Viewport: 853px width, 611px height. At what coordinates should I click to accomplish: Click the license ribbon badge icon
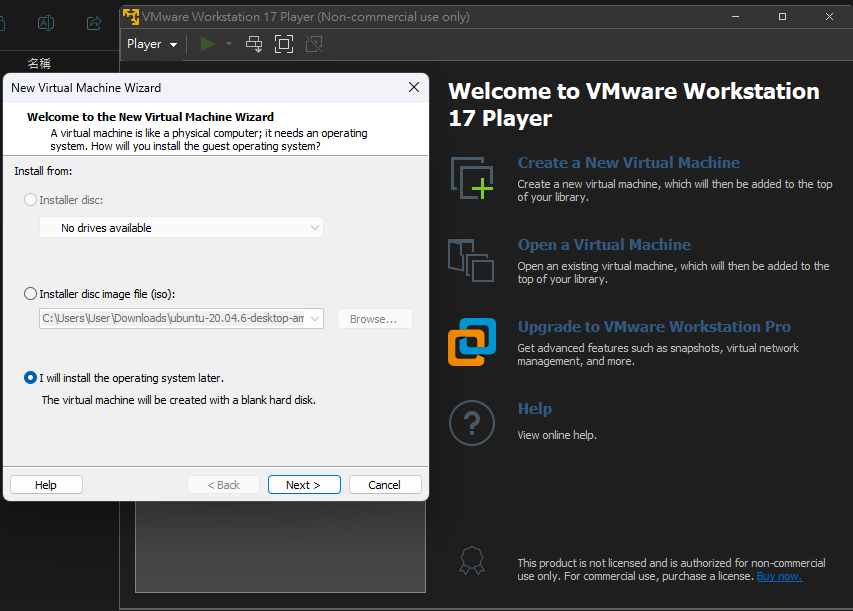click(472, 561)
